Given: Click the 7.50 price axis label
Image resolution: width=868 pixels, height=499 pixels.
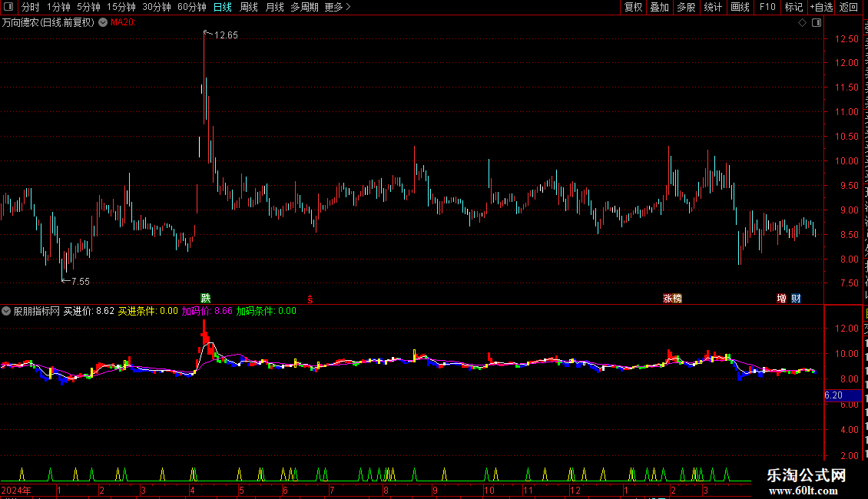Looking at the screenshot, I should tap(849, 283).
